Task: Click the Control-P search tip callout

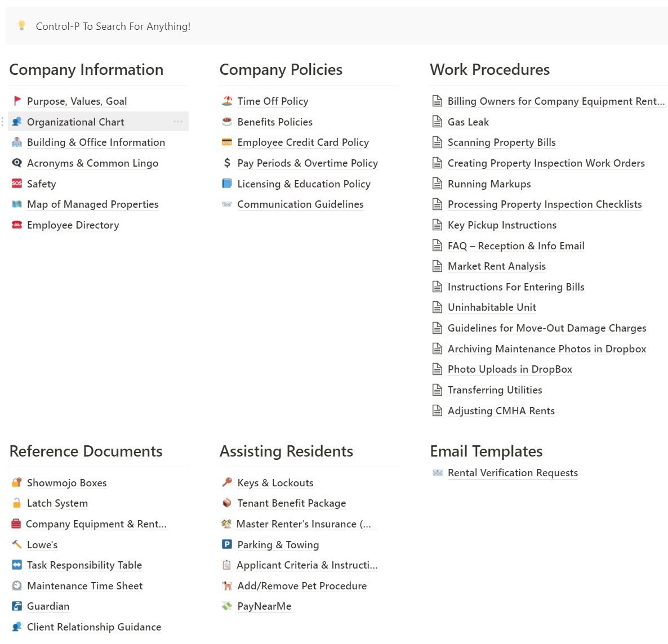Action: pos(337,26)
